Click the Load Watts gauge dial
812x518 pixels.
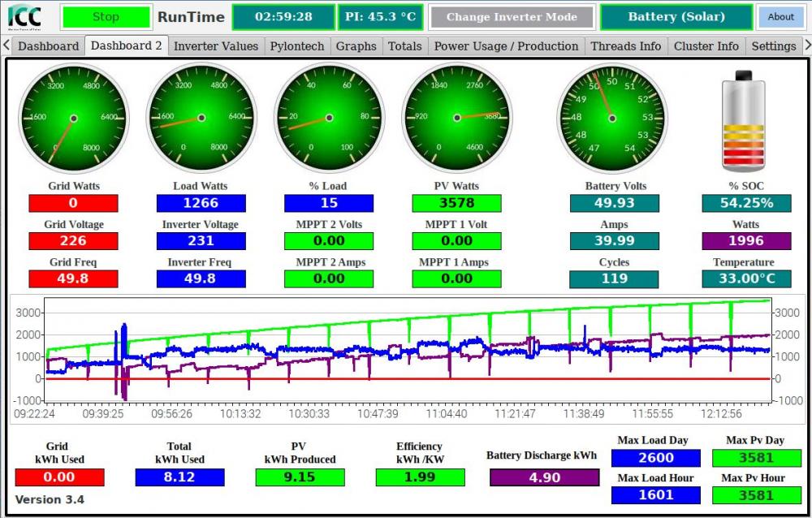click(x=201, y=118)
